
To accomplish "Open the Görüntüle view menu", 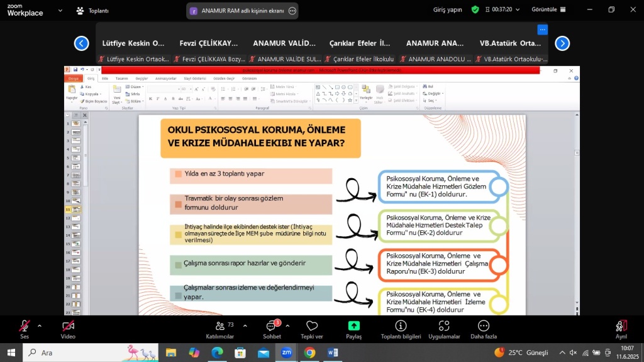I will pos(549,10).
